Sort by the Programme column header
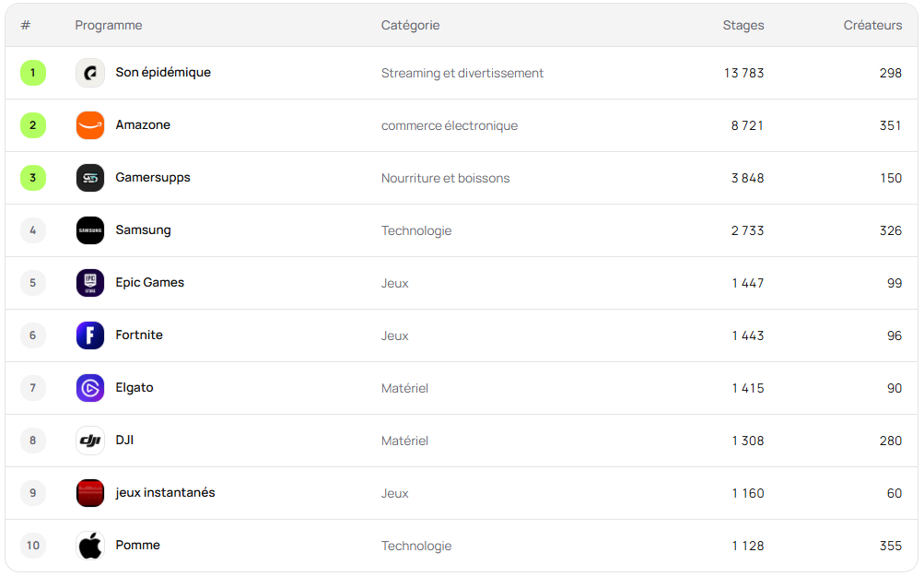This screenshot has height=576, width=924. point(109,26)
